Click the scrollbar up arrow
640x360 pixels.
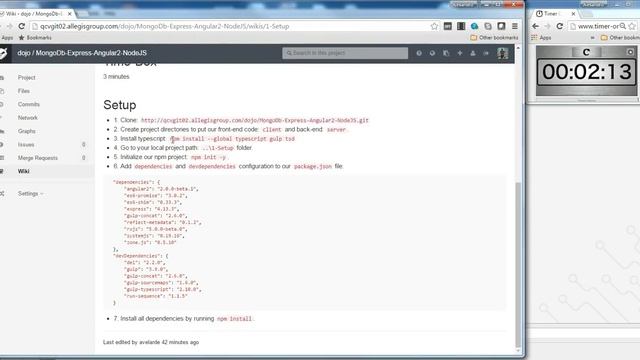coord(518,48)
